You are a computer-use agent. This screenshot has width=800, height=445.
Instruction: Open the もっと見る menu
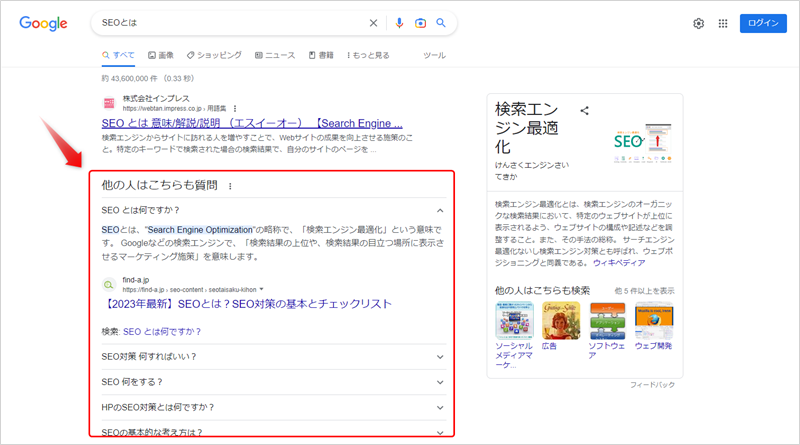(x=368, y=55)
